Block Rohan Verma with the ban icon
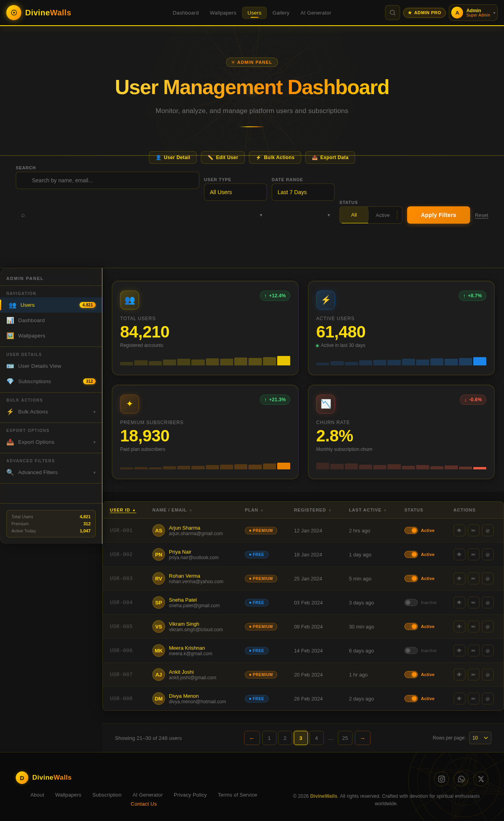This screenshot has height=821, width=504. [x=487, y=578]
